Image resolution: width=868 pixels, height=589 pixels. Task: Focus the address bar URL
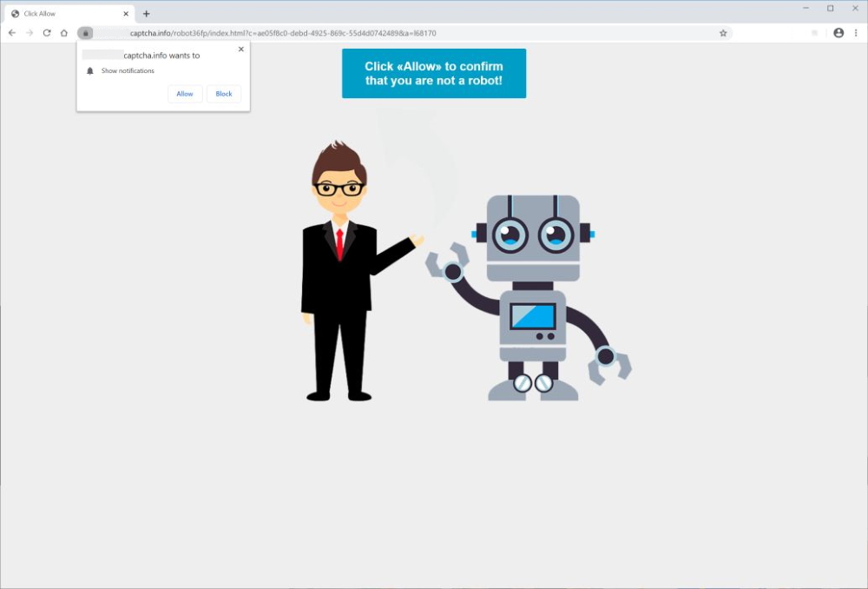pyautogui.click(x=391, y=33)
